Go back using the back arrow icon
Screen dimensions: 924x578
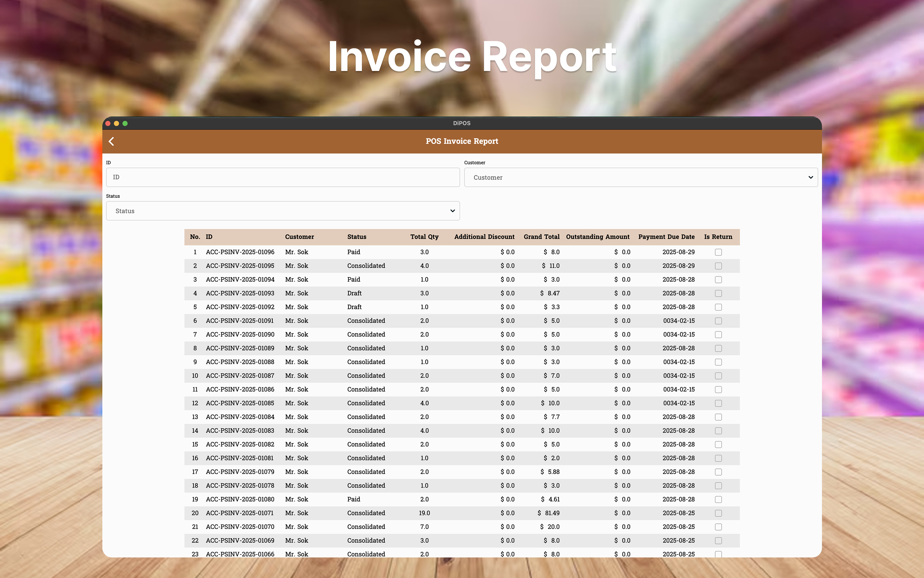click(x=111, y=141)
